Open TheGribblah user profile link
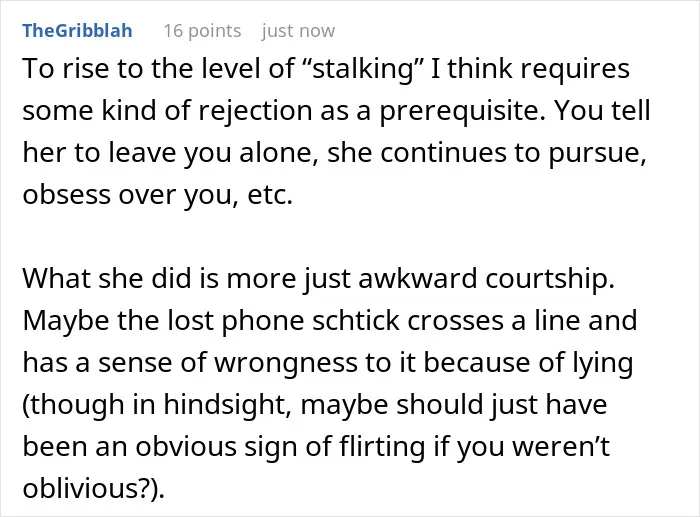This screenshot has width=700, height=517. coord(77,31)
